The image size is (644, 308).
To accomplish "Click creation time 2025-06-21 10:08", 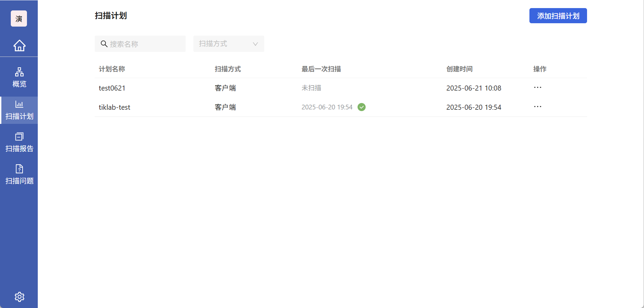I will click(474, 88).
